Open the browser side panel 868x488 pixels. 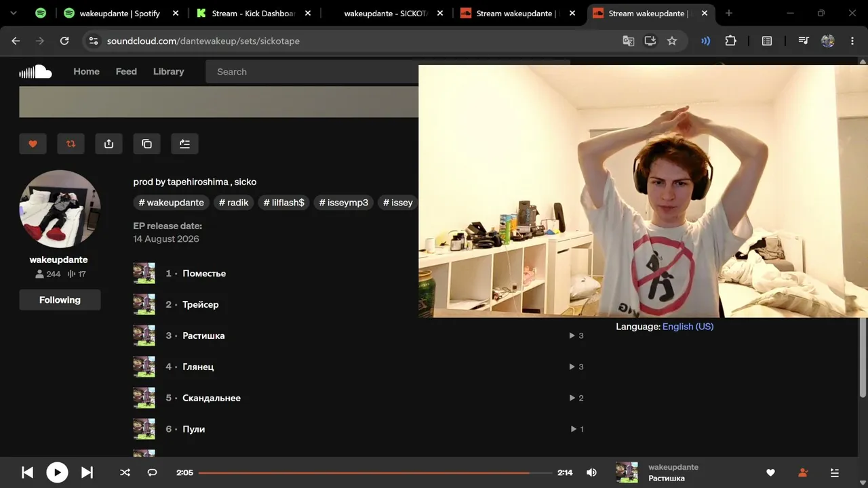click(x=767, y=41)
